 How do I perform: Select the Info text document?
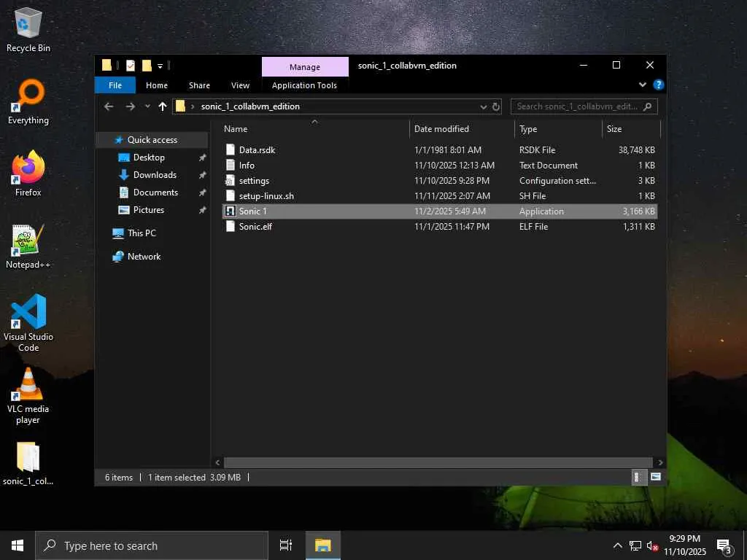click(440, 166)
